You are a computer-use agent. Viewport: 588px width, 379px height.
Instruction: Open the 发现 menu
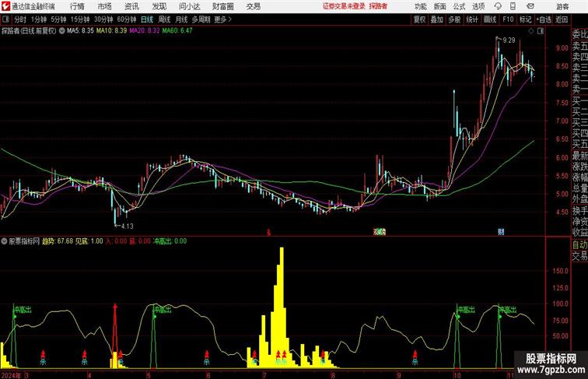(159, 6)
